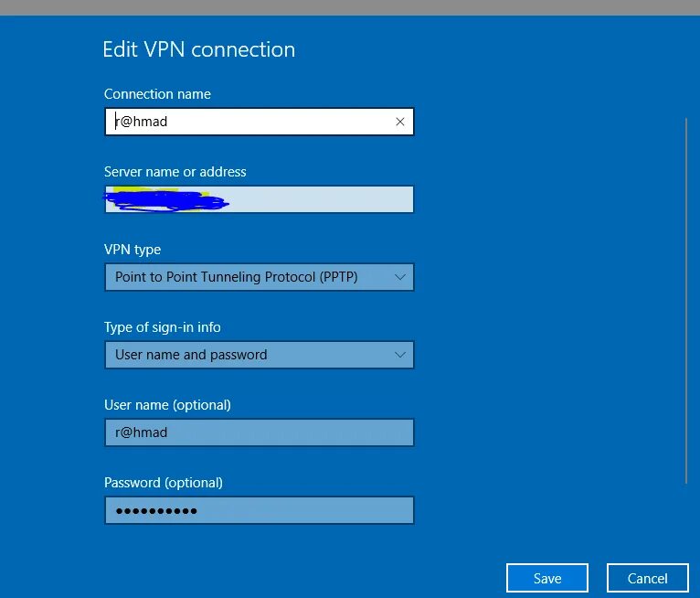The image size is (700, 598).
Task: Click the Edit VPN connection heading
Action: 198,49
